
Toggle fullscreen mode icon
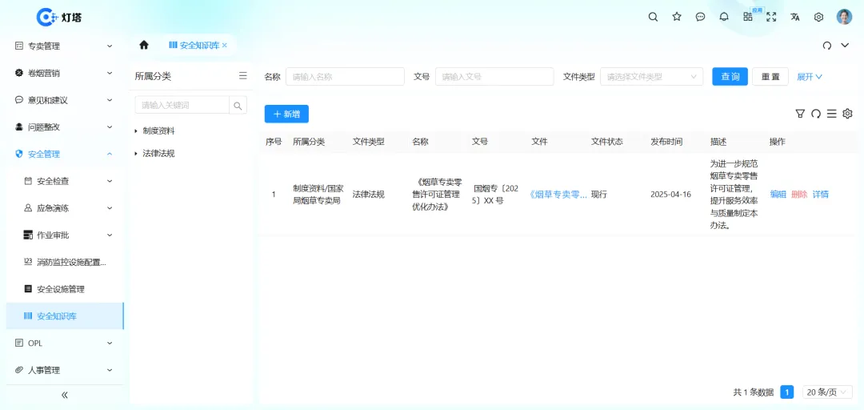pyautogui.click(x=771, y=17)
